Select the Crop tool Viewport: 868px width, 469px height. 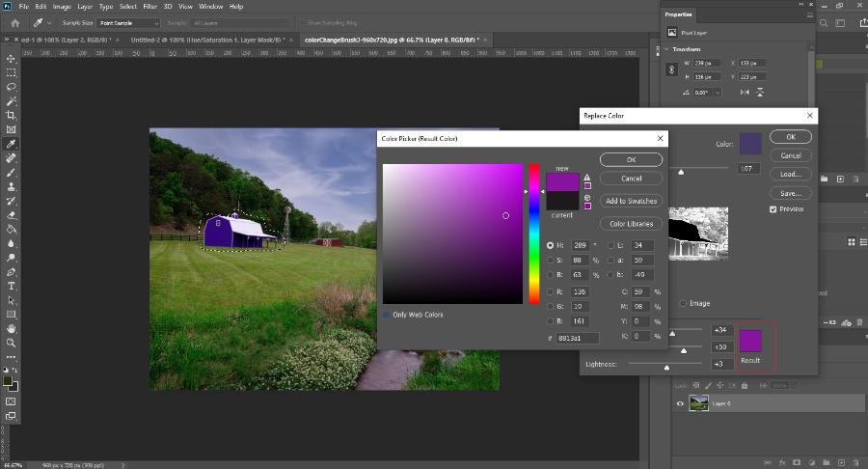click(12, 115)
